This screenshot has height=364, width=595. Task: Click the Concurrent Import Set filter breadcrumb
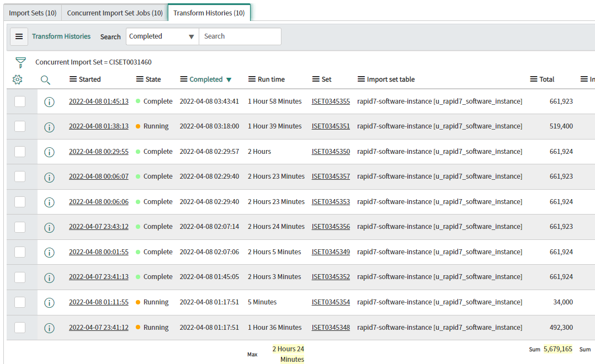click(93, 62)
